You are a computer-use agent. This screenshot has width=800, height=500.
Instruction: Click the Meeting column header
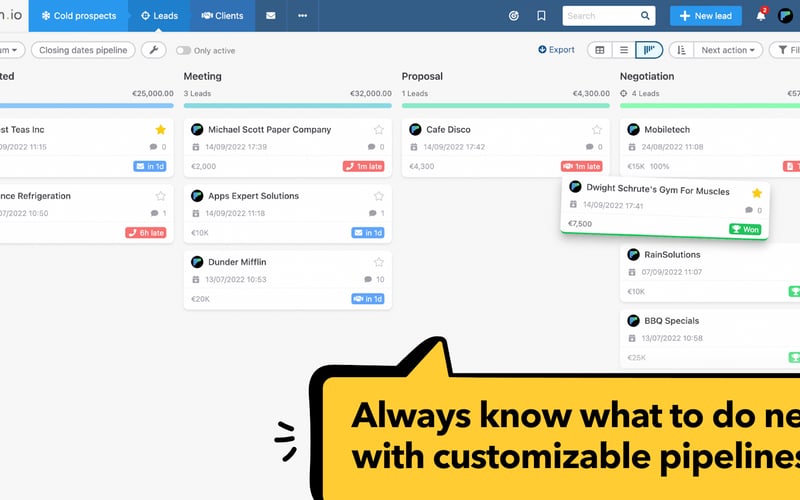click(203, 76)
